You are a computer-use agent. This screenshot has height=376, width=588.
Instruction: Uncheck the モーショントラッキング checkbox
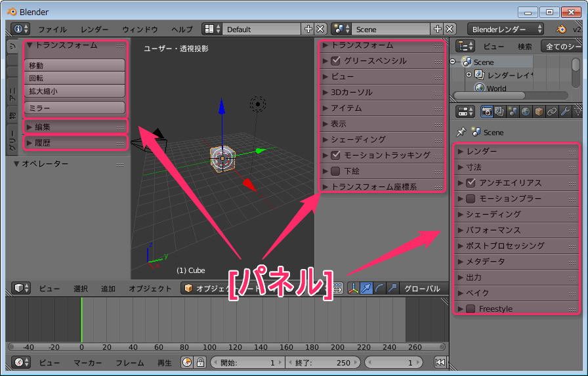click(x=335, y=156)
